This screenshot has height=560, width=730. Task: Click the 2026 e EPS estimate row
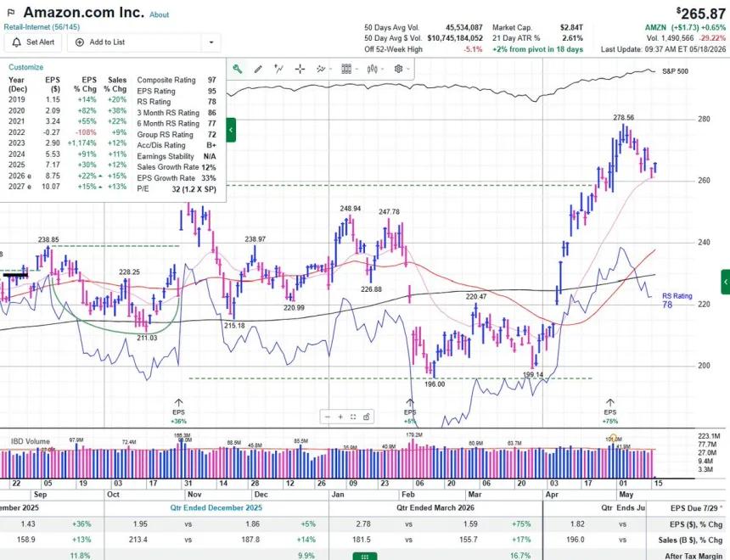[67, 176]
